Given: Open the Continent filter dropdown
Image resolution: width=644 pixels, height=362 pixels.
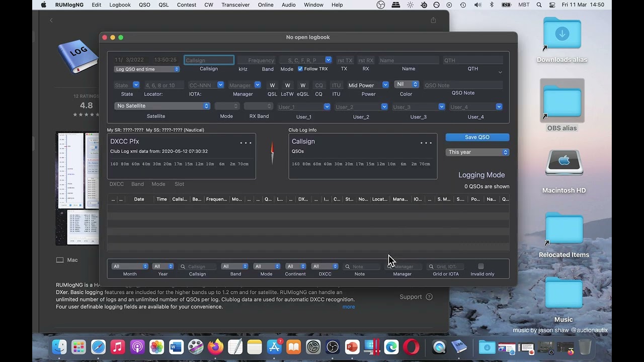Looking at the screenshot, I should [x=295, y=266].
